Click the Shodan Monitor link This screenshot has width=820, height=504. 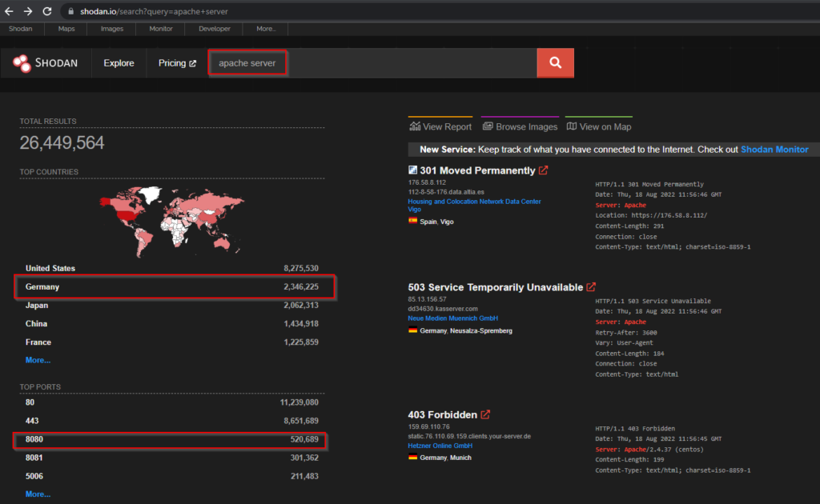click(774, 150)
